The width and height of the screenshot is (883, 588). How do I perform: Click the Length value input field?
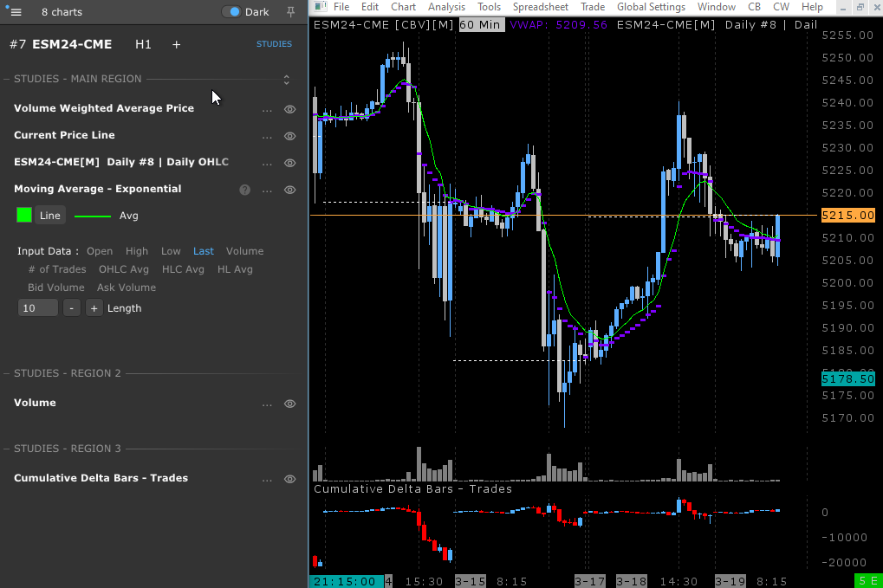pos(38,308)
